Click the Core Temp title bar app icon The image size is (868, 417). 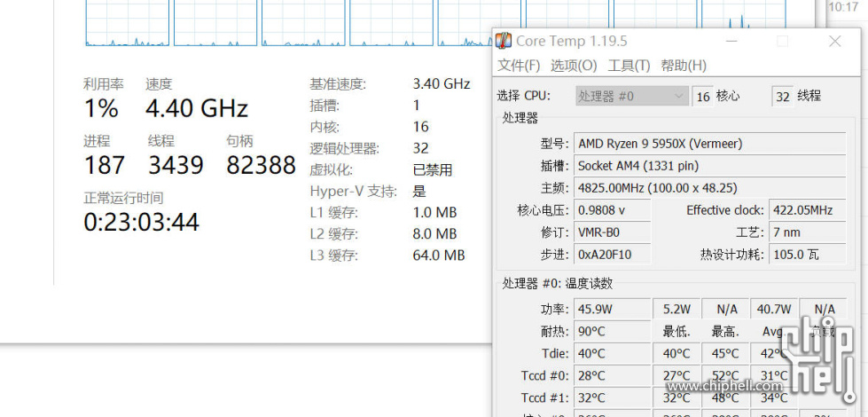[x=504, y=41]
